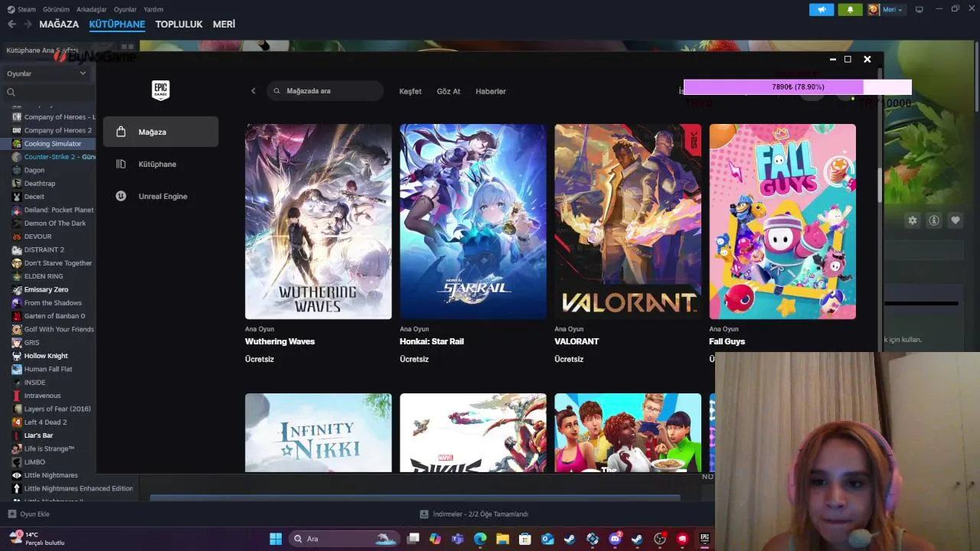Image resolution: width=980 pixels, height=551 pixels.
Task: Open Wuthering Waves title link
Action: 279,341
